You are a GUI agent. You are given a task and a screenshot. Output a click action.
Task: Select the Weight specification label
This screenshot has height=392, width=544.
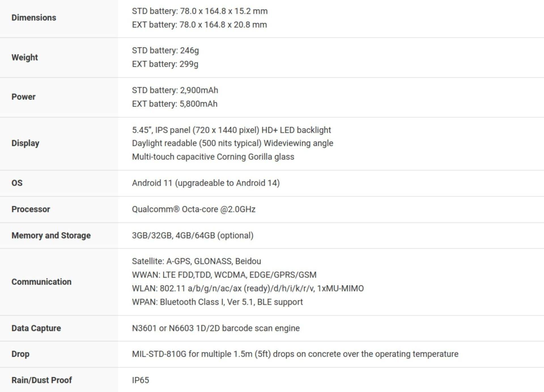click(x=25, y=57)
